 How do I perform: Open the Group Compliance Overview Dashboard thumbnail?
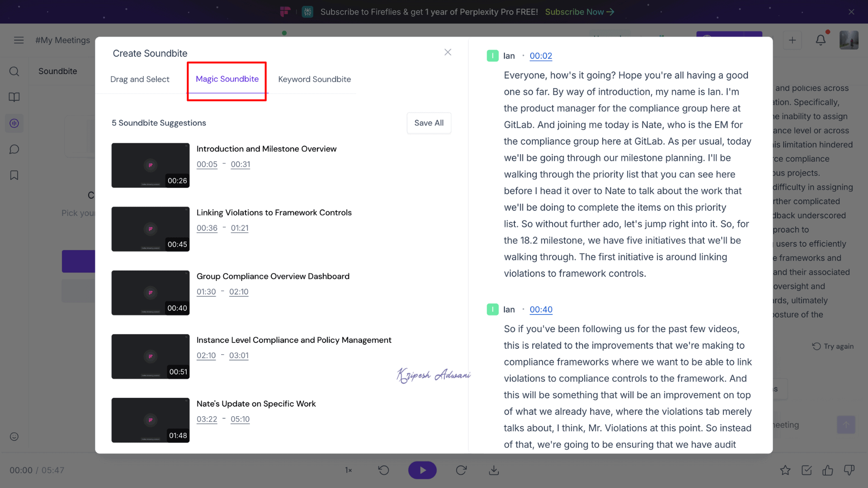click(x=151, y=293)
